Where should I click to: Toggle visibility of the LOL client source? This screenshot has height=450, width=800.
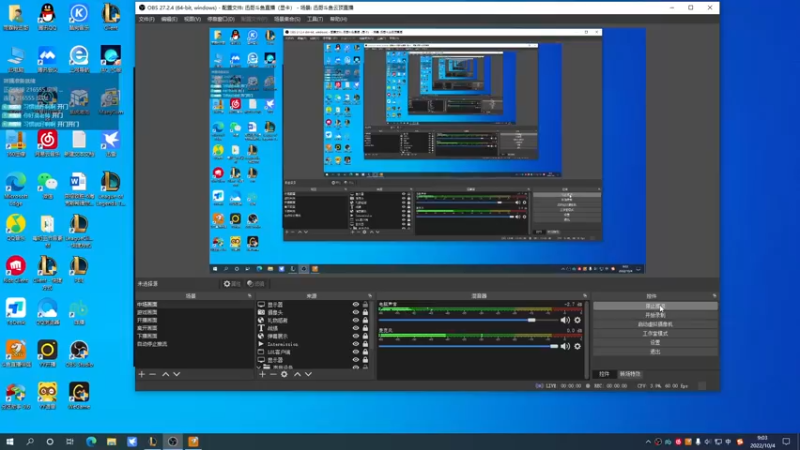(356, 352)
